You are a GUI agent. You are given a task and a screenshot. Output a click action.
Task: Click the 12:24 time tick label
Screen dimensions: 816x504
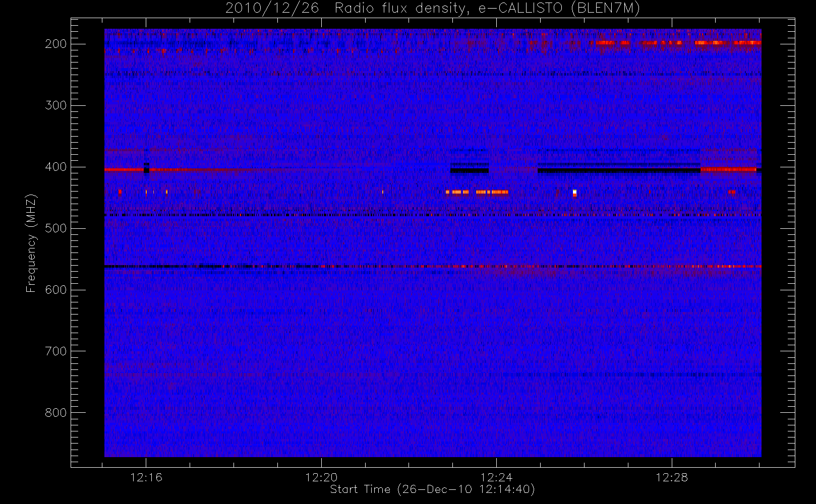click(496, 477)
